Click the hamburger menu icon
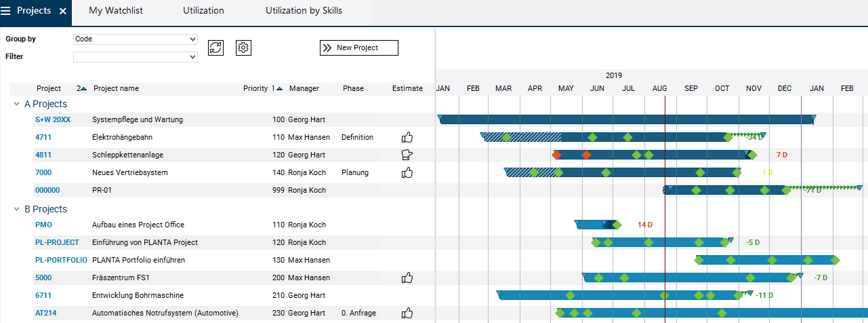The height and width of the screenshot is (323, 868). [6, 11]
